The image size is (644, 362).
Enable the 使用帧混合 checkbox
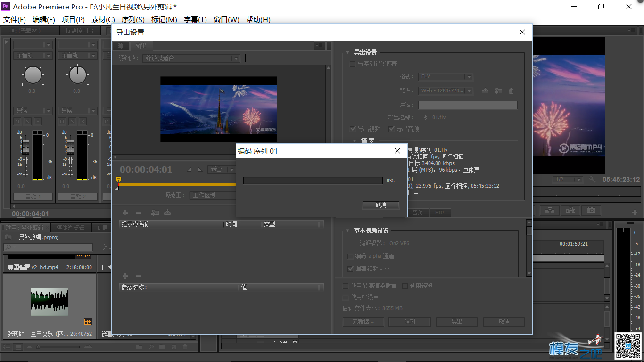(x=346, y=297)
